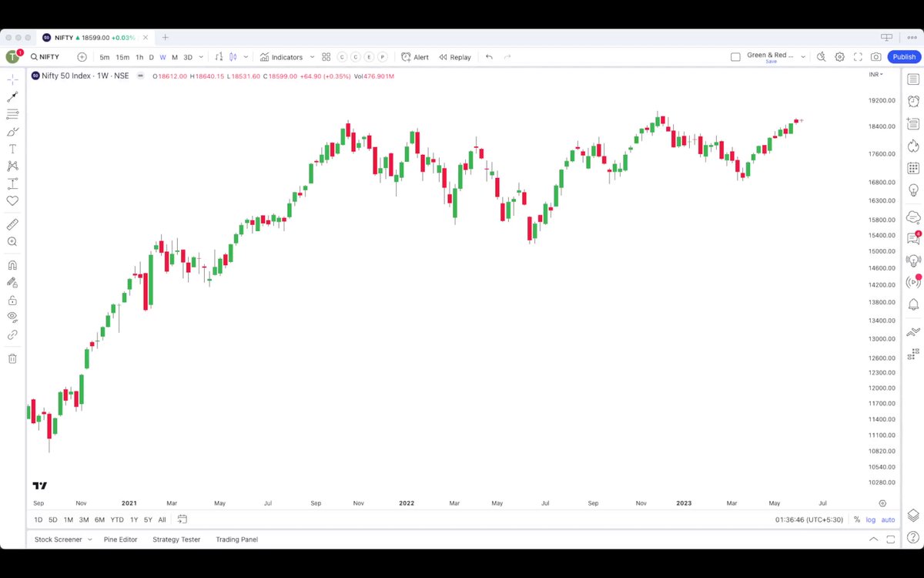Screen dimensions: 924x578
Task: Open the heart icons tool
Action: [12, 200]
